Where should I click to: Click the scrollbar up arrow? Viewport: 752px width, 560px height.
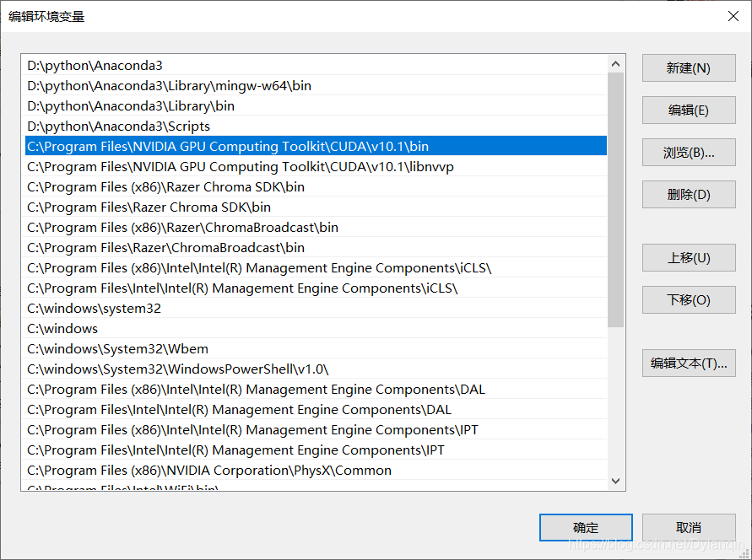[x=616, y=64]
